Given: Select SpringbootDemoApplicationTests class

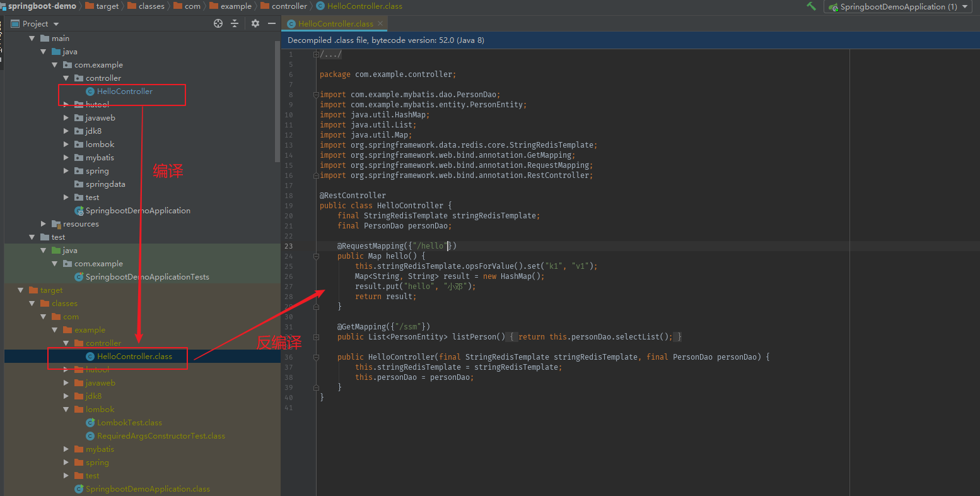Looking at the screenshot, I should click(147, 277).
